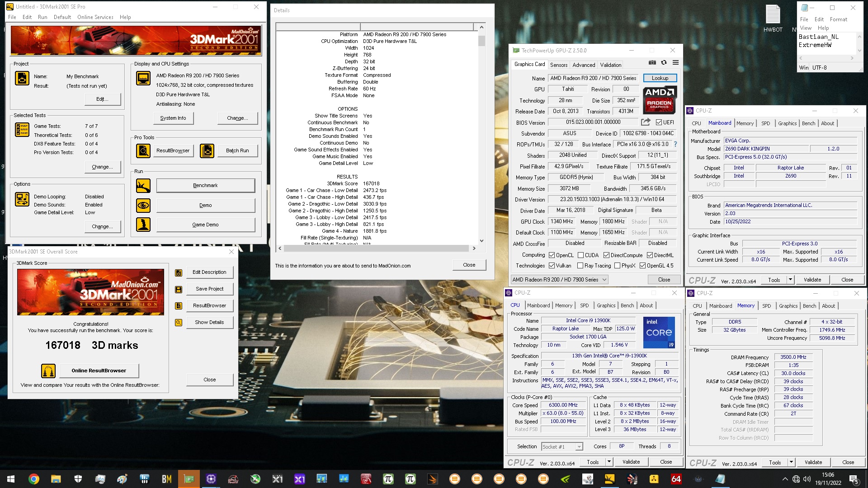Screen dimensions: 868x488
Task: Click the ResultBrowser magnifier icon in Pro Tools
Action: click(143, 150)
